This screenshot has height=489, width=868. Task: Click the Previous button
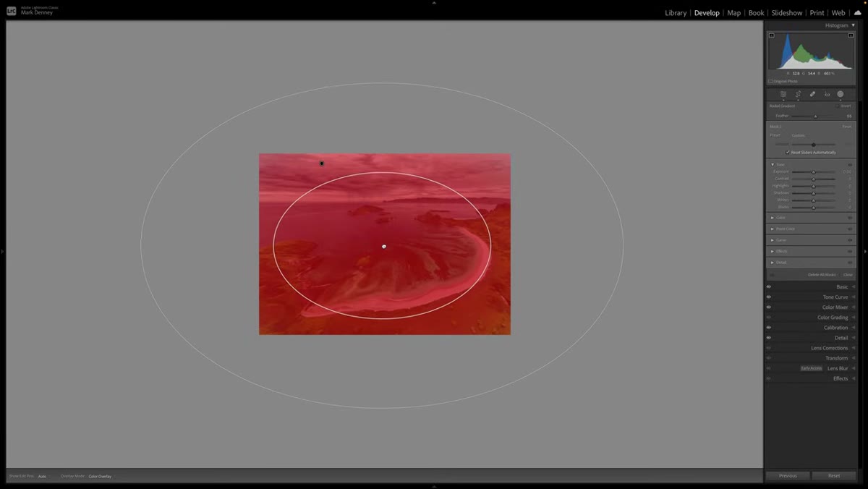point(788,476)
